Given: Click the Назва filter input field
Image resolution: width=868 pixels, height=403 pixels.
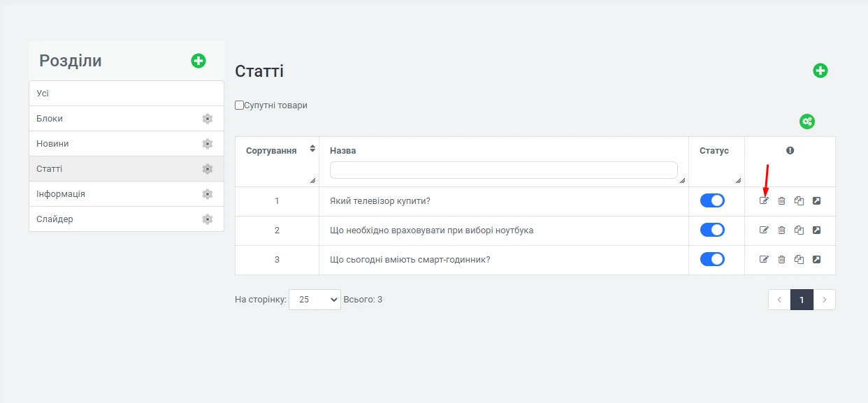Looking at the screenshot, I should pyautogui.click(x=503, y=170).
